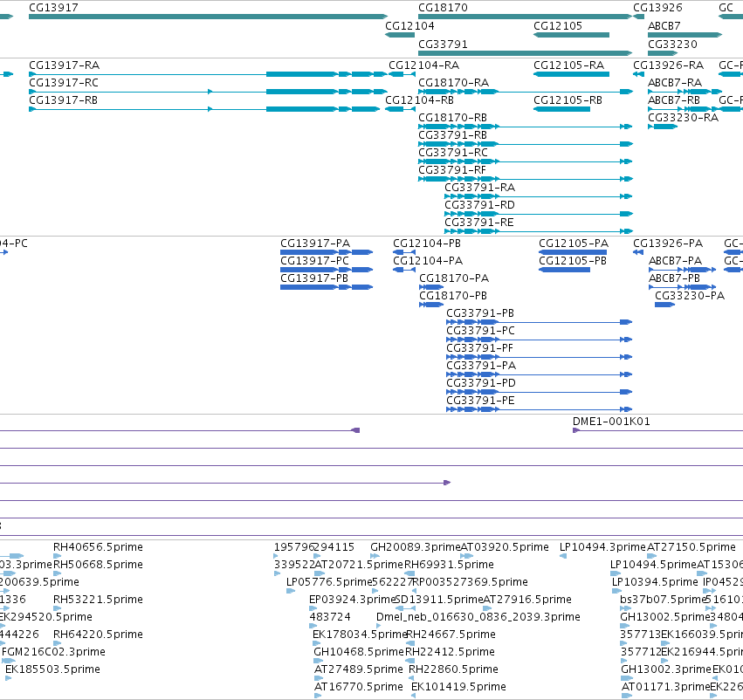Select transcript label CG12104-RB

point(420,100)
